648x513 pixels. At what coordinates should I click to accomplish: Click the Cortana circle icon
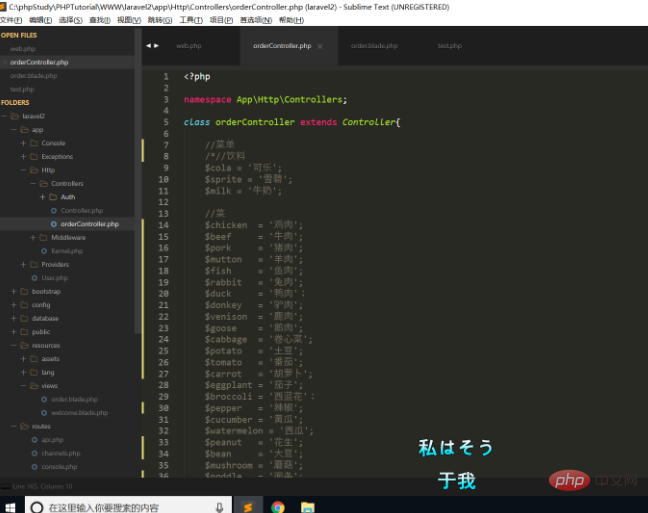(x=37, y=507)
